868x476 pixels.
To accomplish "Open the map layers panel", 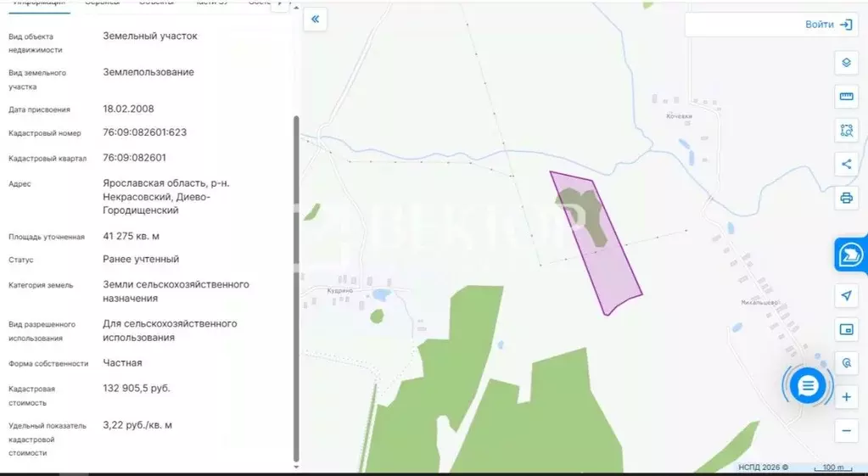I will coord(846,63).
